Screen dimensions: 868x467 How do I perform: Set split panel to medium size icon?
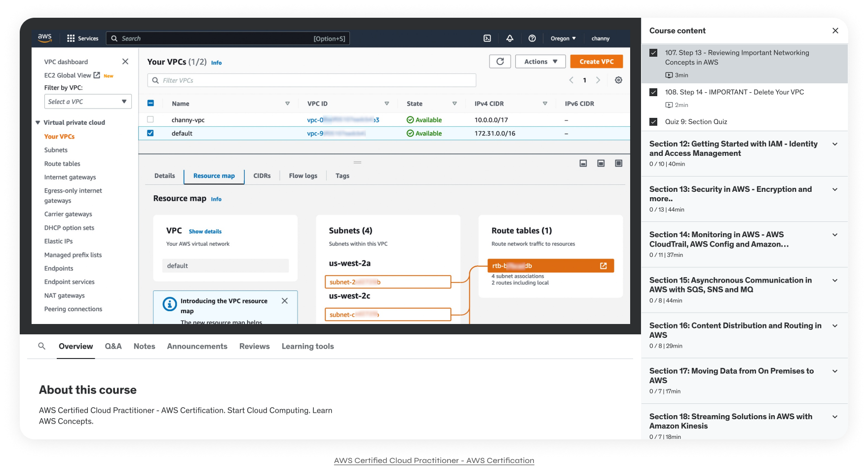pos(601,163)
